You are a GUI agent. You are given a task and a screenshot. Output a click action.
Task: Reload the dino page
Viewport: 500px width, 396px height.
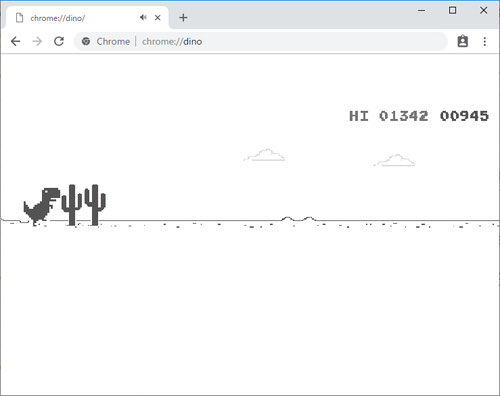pos(59,41)
